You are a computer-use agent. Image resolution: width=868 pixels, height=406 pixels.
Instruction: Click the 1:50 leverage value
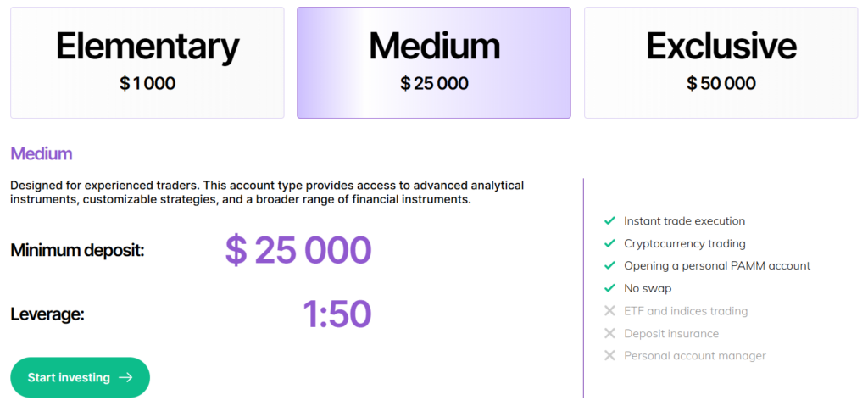(337, 314)
